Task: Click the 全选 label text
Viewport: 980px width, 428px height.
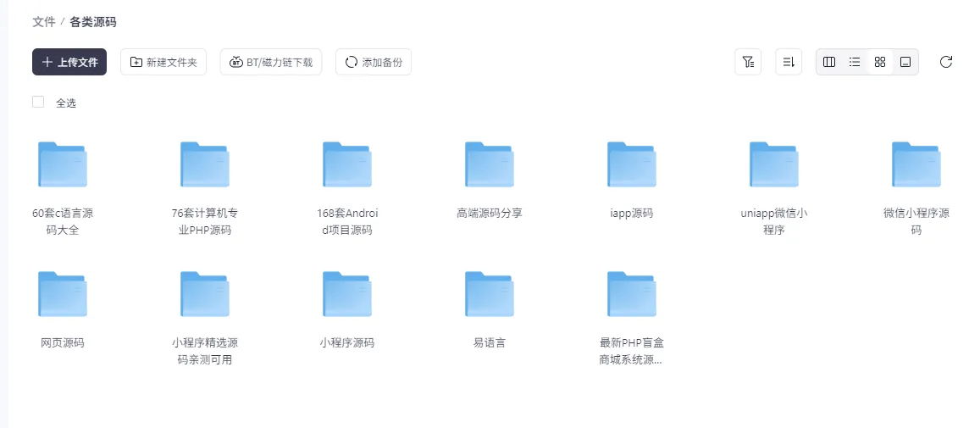Action: click(x=66, y=103)
